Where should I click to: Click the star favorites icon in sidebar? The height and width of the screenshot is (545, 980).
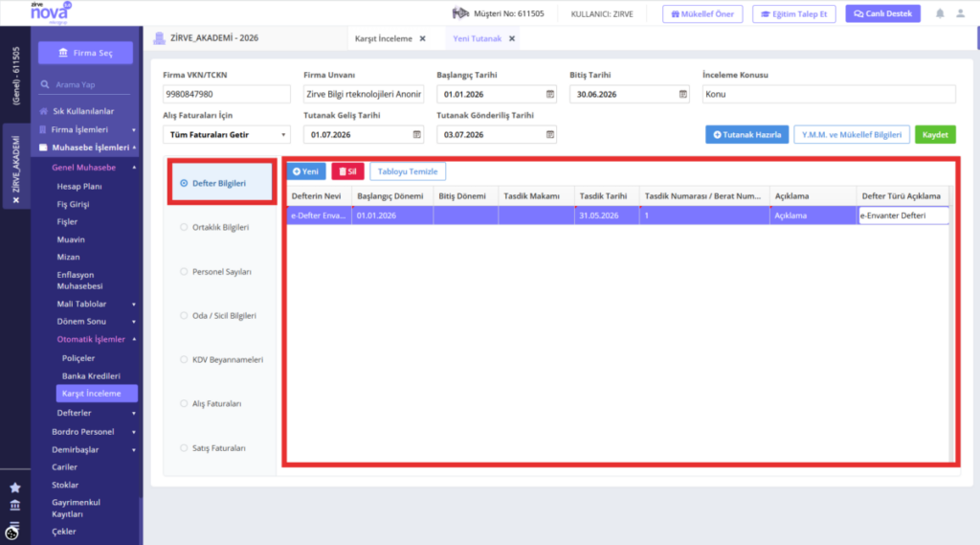point(15,488)
